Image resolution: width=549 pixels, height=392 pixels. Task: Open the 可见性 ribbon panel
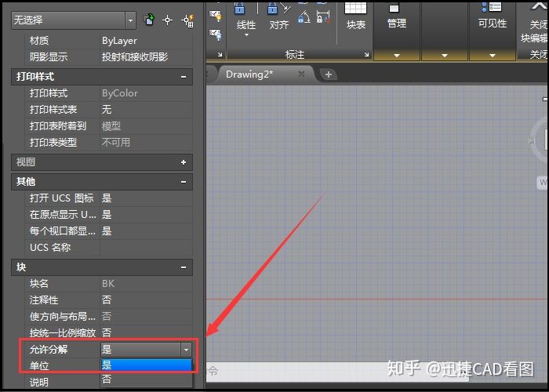click(x=493, y=24)
